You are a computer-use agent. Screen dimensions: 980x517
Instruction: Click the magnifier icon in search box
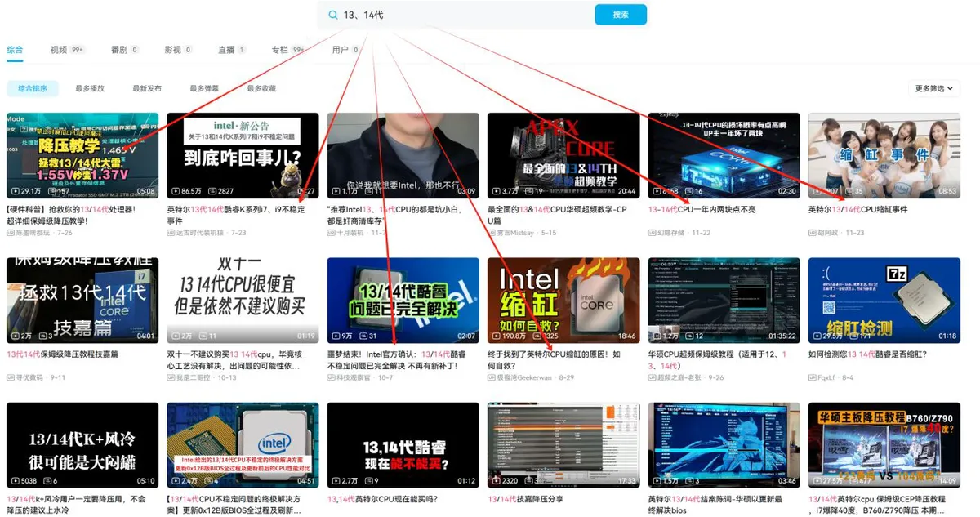click(332, 15)
